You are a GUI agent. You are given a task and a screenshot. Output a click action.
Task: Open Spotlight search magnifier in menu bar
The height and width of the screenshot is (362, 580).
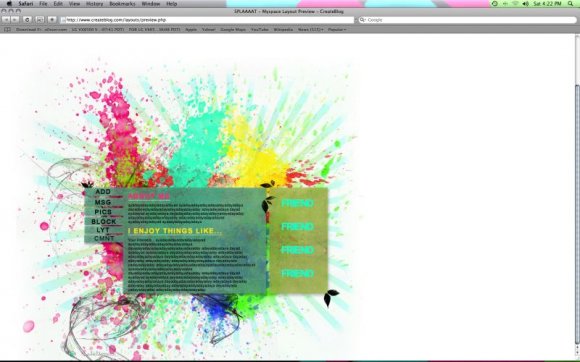coord(571,4)
